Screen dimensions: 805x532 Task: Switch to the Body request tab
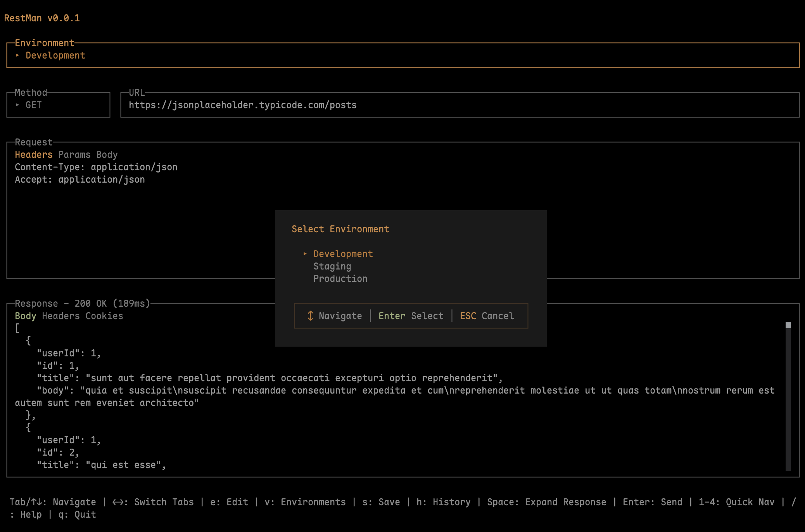107,154
